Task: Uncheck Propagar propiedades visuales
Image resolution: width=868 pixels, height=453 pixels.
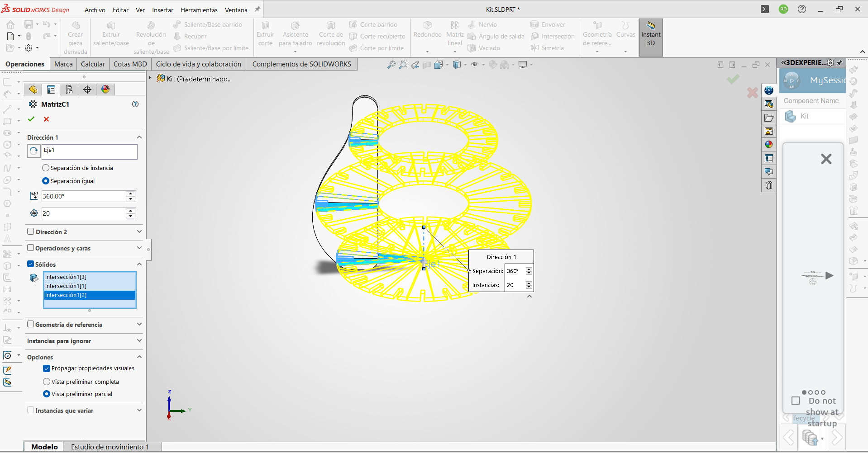Action: click(47, 368)
